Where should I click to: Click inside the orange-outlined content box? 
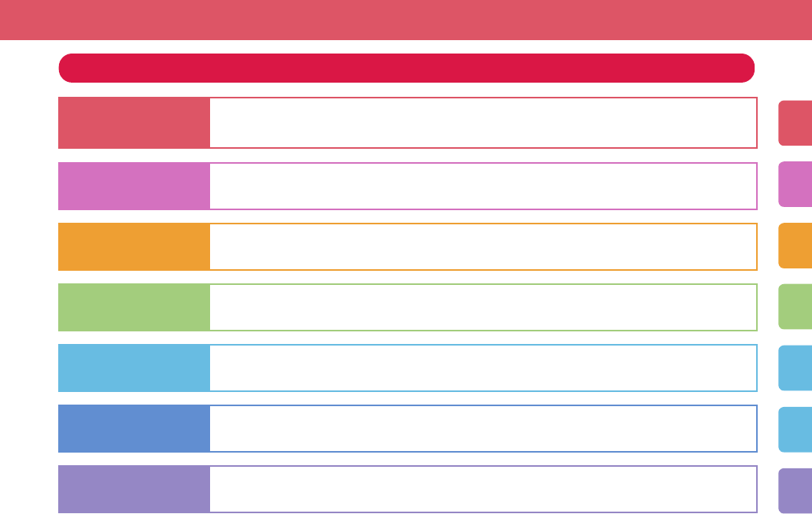click(x=483, y=246)
